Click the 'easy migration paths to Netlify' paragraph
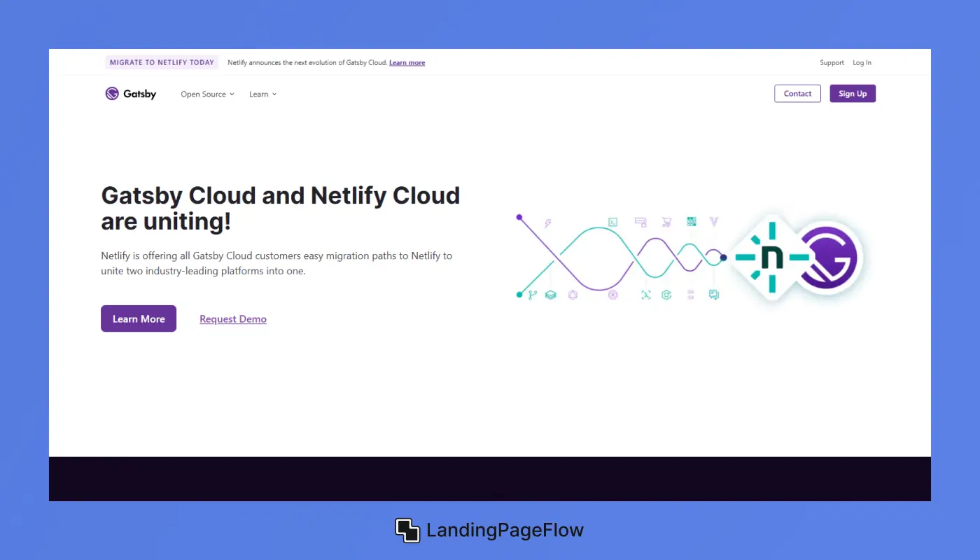Image resolution: width=980 pixels, height=560 pixels. pyautogui.click(x=276, y=263)
